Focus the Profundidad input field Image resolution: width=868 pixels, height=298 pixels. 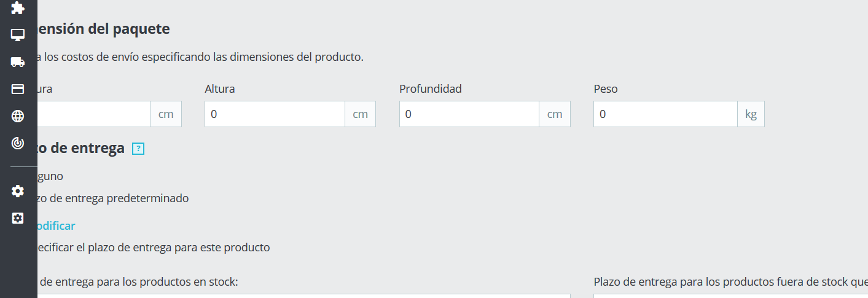click(469, 114)
